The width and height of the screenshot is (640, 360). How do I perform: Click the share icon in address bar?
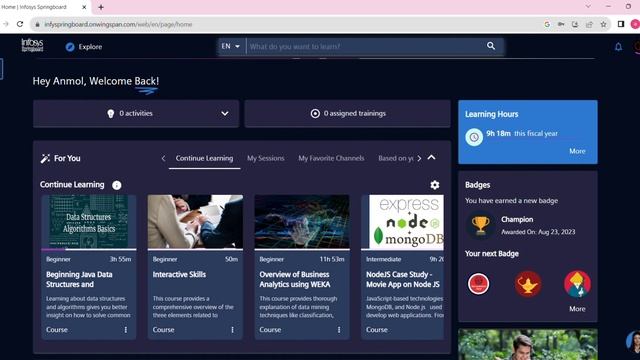(x=589, y=24)
